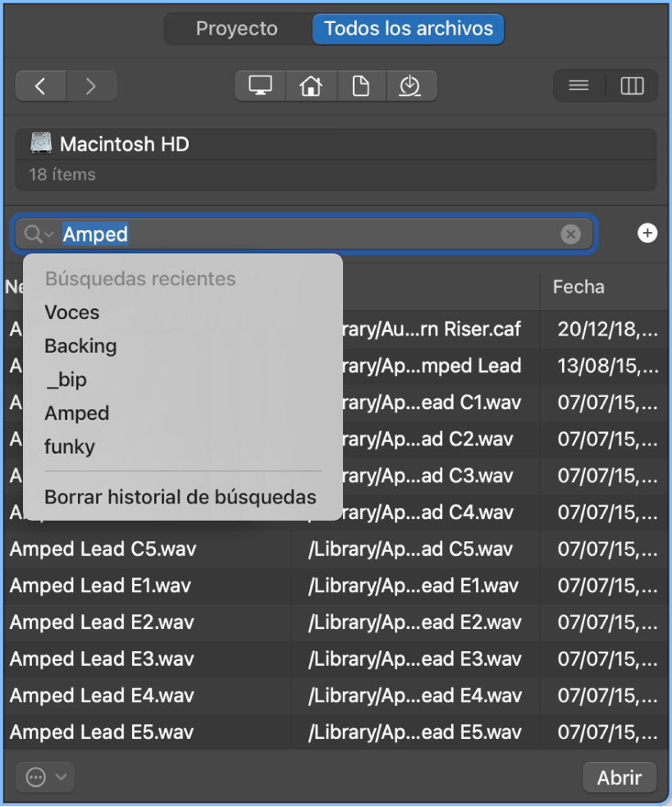The image size is (672, 807).
Task: Select the Todos los archivos tab
Action: (408, 29)
